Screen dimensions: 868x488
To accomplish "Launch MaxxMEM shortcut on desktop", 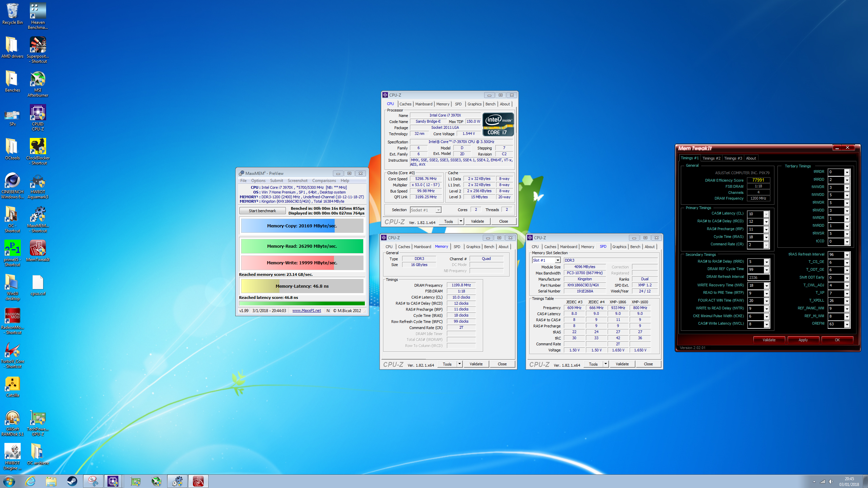I will coord(38,219).
